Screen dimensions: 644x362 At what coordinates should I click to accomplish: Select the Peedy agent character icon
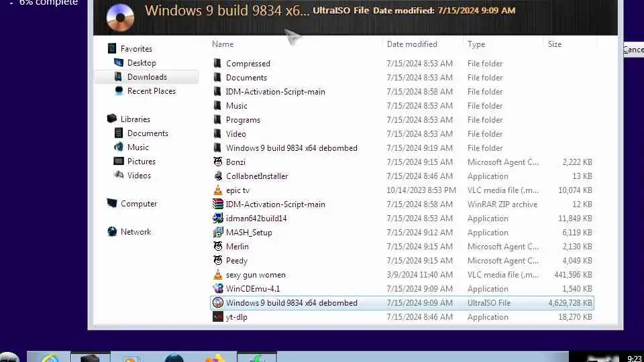click(217, 260)
